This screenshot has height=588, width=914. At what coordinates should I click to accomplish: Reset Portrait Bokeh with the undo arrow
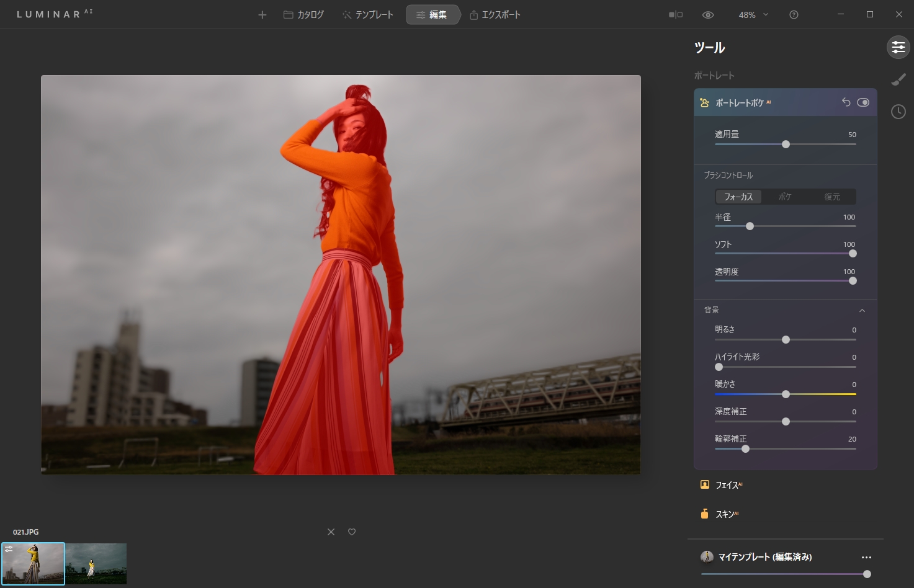[x=846, y=102]
